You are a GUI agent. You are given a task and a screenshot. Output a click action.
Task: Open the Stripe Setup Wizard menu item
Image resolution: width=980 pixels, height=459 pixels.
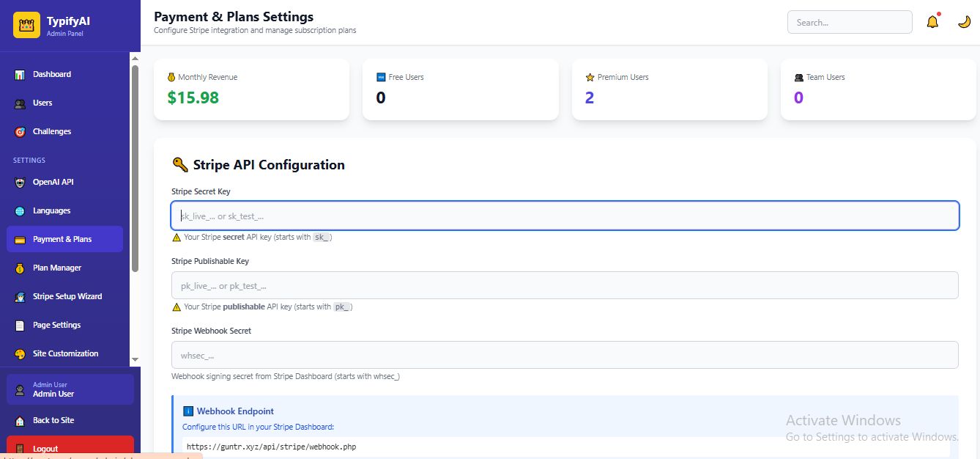coord(67,297)
